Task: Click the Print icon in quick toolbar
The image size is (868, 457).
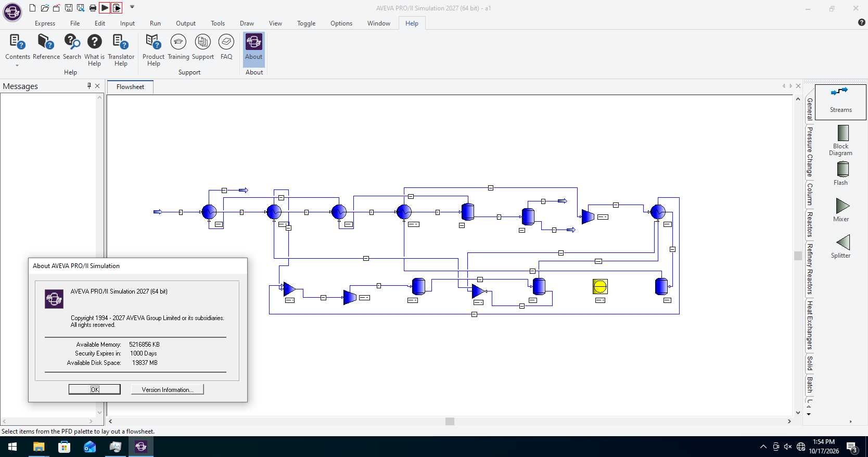Action: (93, 8)
